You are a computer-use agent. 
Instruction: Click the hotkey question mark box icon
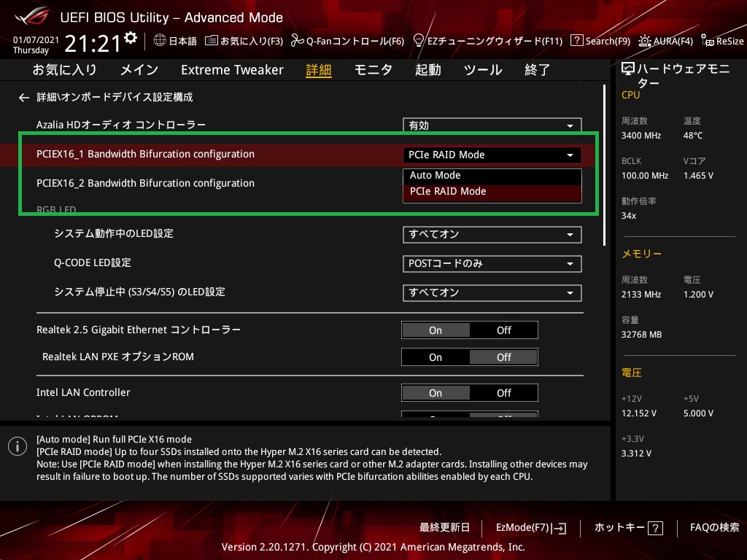656,528
